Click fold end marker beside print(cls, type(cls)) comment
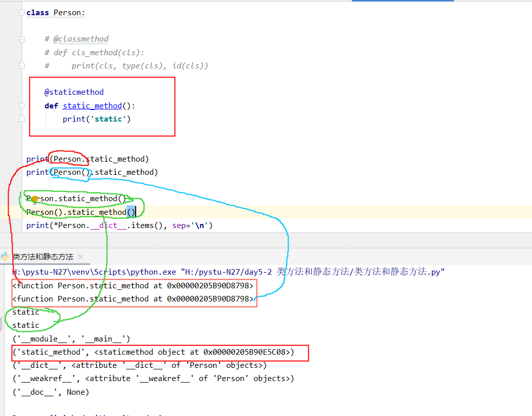532x416 pixels. [x=21, y=65]
